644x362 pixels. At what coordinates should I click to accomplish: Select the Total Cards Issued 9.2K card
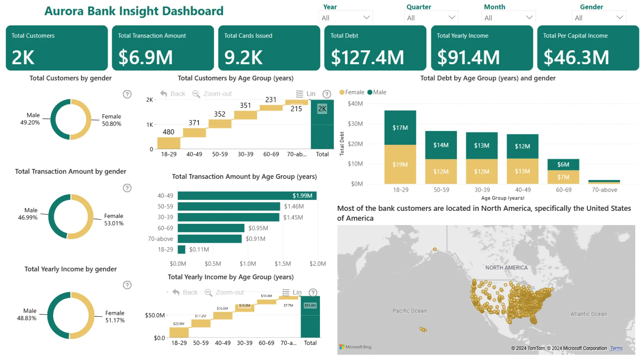point(269,48)
